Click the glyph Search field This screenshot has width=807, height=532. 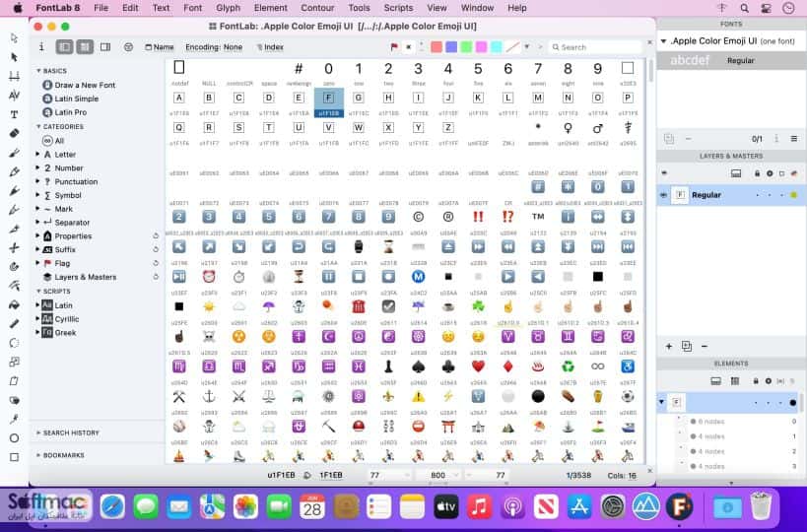(x=595, y=47)
